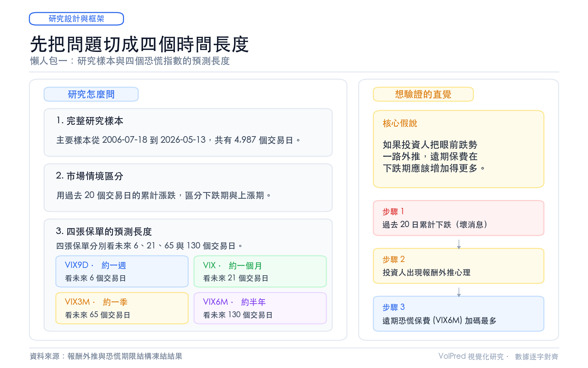
Task: Click the 研究設計與框架 pill label
Action: coord(76,19)
